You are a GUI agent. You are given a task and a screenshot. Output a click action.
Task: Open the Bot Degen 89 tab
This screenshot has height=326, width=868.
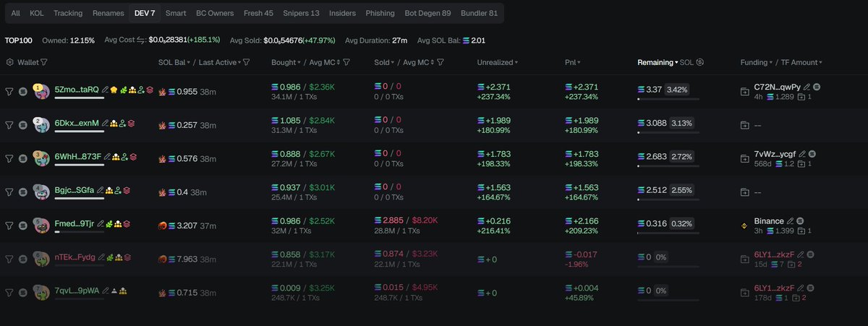[428, 13]
